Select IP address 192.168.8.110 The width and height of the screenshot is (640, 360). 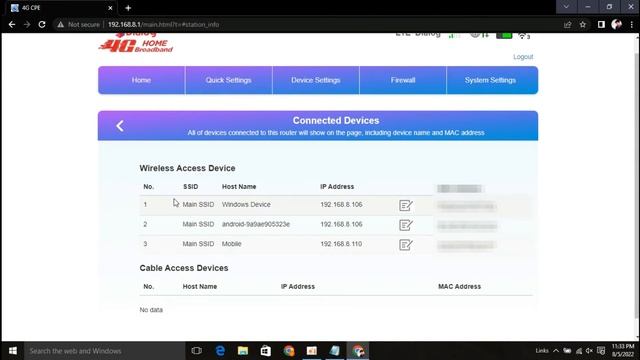pos(341,244)
